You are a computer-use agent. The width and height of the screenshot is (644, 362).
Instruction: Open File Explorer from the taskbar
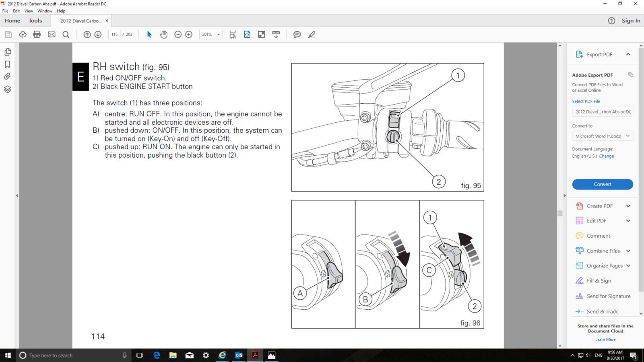[x=173, y=355]
